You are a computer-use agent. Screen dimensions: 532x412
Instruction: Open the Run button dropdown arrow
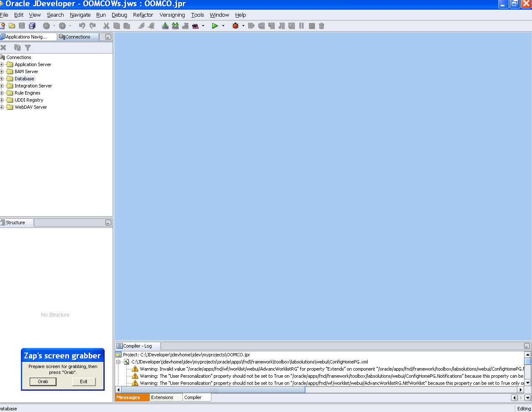pos(223,26)
